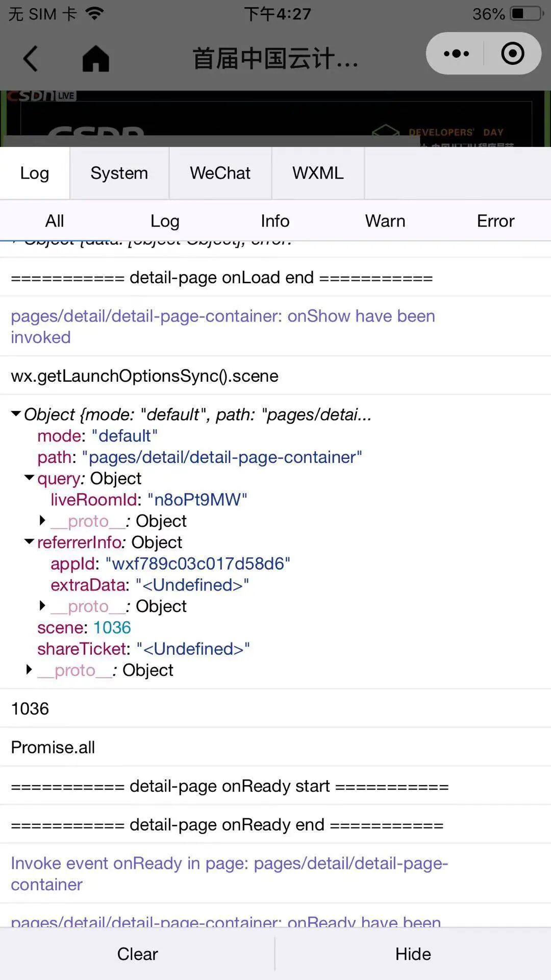Filter logs by Error level
Viewport: 551px width, 980px height.
(495, 221)
